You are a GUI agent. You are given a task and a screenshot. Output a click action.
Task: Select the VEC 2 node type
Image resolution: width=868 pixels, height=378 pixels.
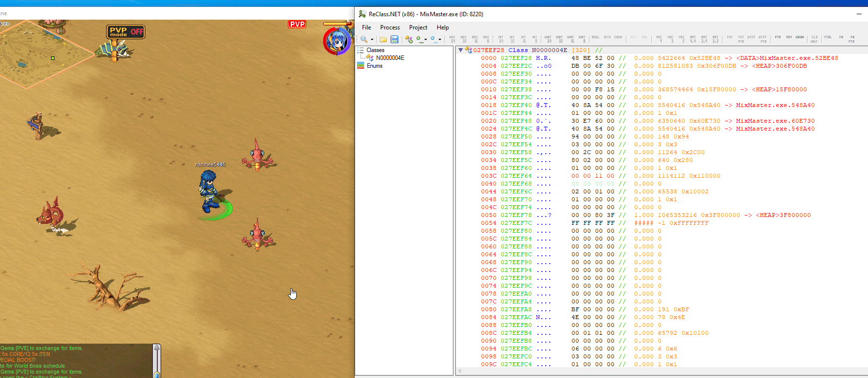click(x=682, y=39)
